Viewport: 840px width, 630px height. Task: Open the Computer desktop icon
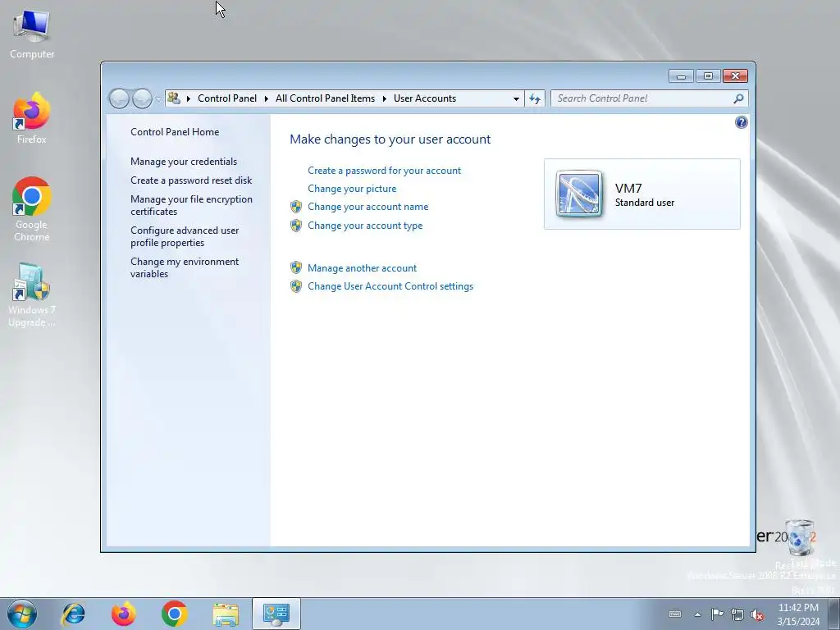point(32,34)
